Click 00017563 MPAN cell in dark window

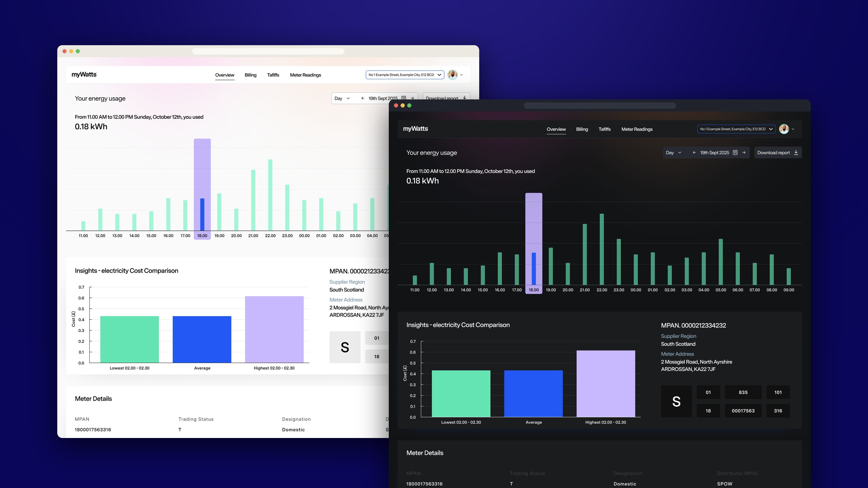coord(743,411)
